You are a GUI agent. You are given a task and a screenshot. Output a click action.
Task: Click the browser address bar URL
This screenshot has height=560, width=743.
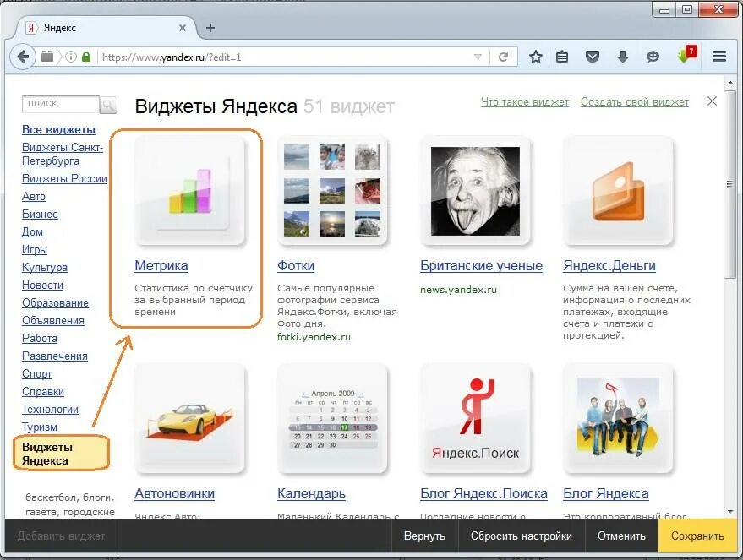point(284,57)
